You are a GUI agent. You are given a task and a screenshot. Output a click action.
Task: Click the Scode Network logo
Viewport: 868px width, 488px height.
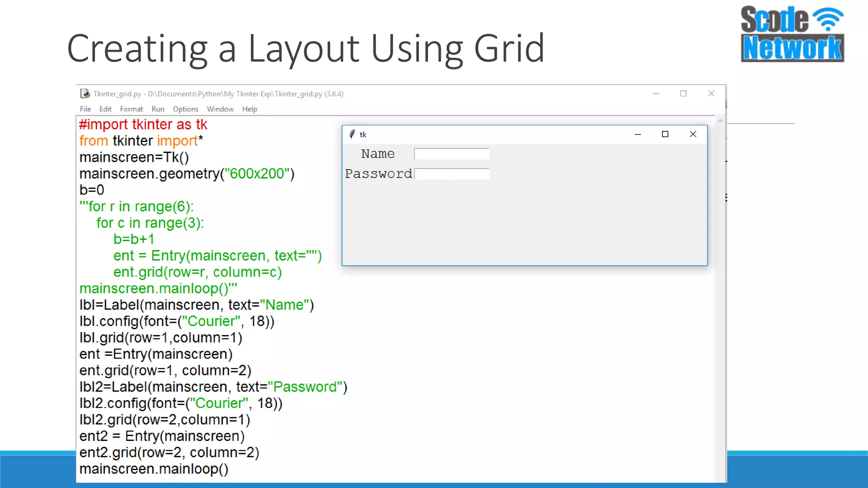[x=793, y=34]
